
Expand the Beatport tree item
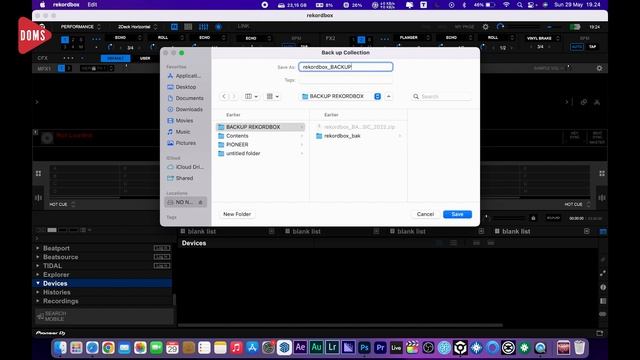pos(38,248)
